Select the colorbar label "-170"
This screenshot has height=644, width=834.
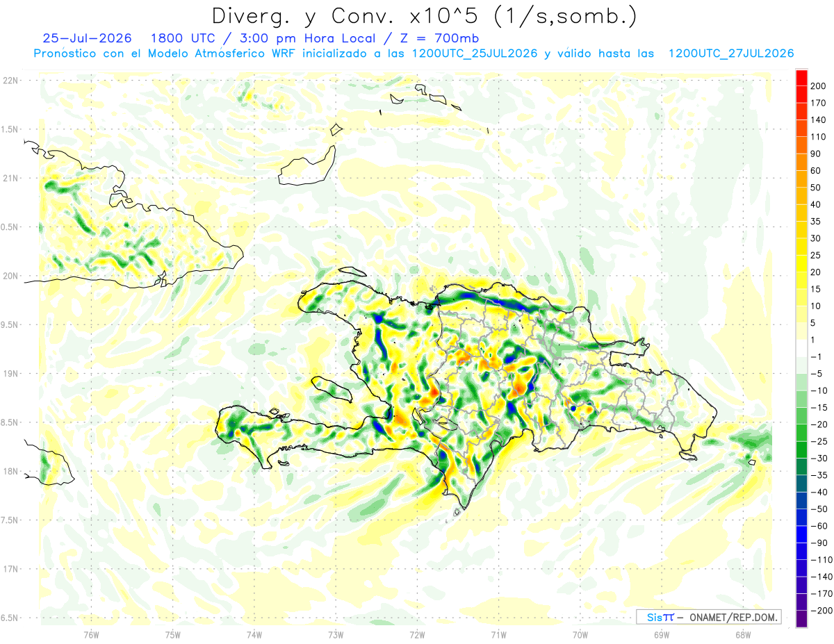coord(821,594)
